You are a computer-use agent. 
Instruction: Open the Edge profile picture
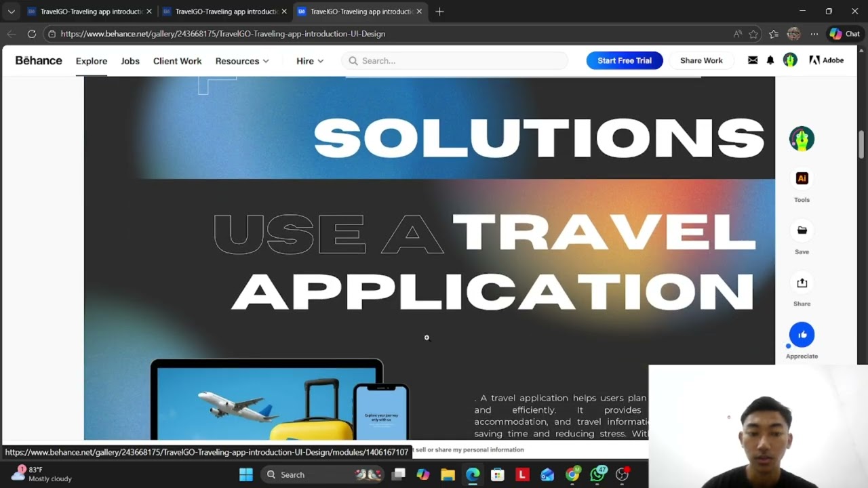[793, 33]
